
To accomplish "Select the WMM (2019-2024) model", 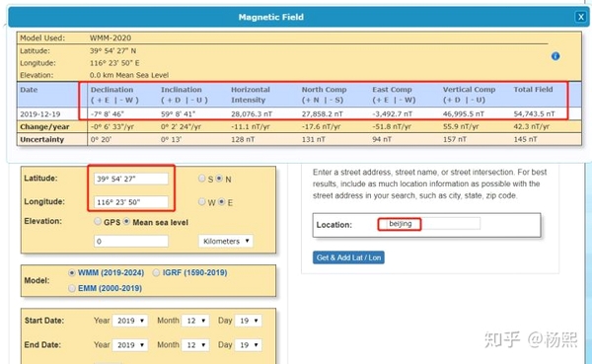I will pyautogui.click(x=72, y=272).
